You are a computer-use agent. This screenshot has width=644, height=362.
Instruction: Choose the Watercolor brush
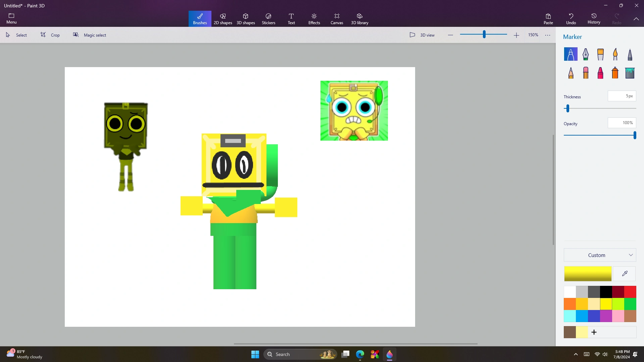[615, 54]
